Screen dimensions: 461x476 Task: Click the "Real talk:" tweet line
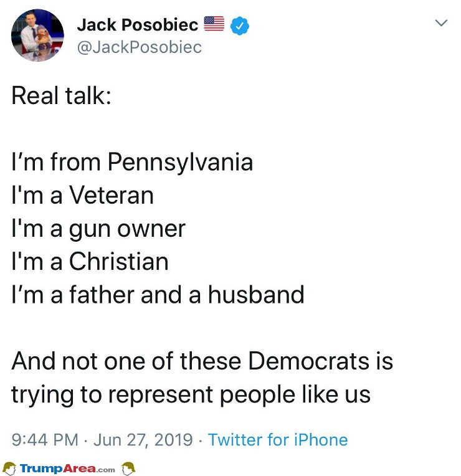pyautogui.click(x=62, y=96)
